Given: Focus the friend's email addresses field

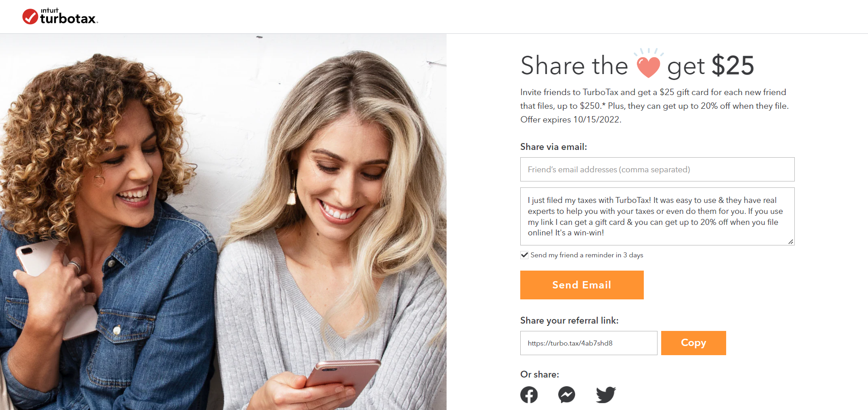Looking at the screenshot, I should tap(657, 170).
